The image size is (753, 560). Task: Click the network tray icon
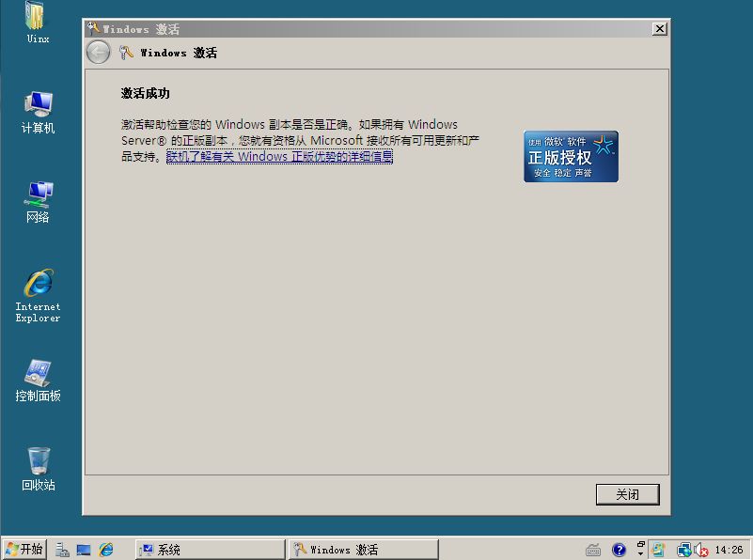[x=683, y=550]
